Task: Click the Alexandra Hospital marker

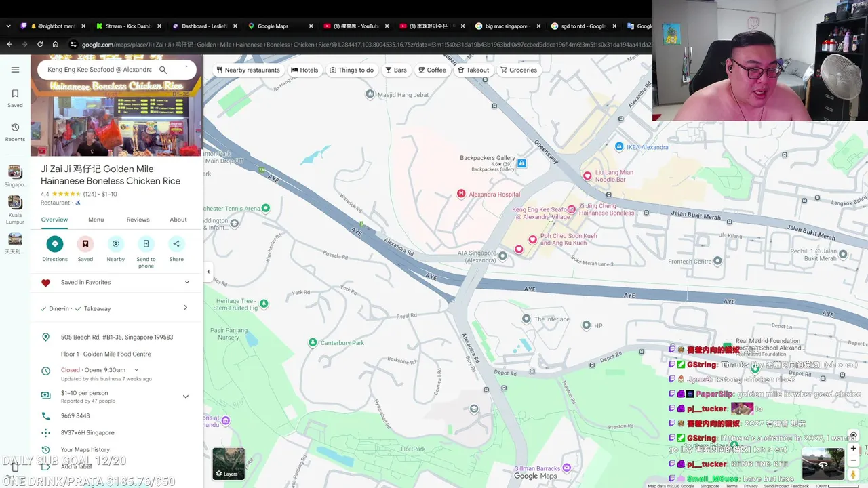Action: coord(461,194)
